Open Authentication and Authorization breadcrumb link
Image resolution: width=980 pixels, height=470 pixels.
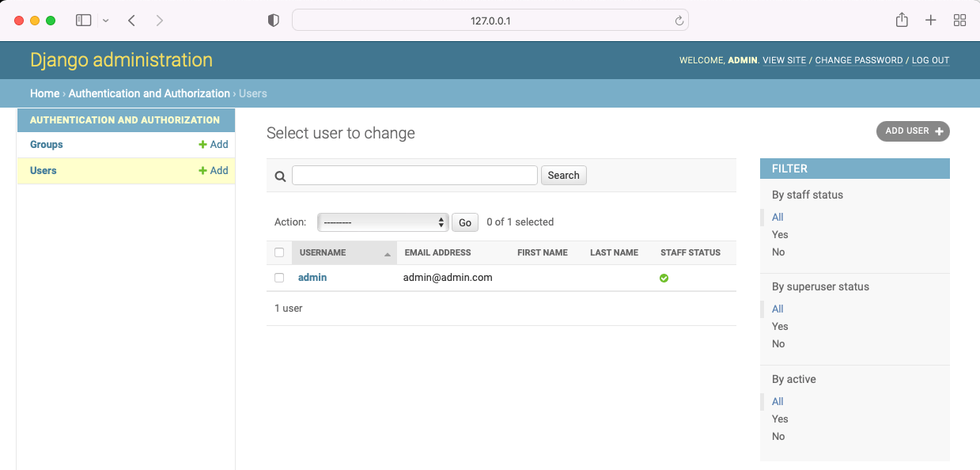[149, 93]
